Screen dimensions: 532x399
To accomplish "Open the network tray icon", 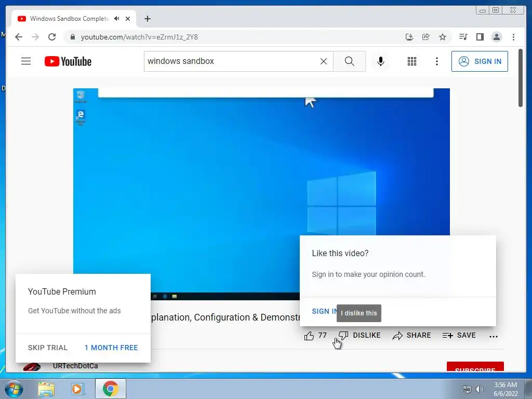I will click(467, 389).
